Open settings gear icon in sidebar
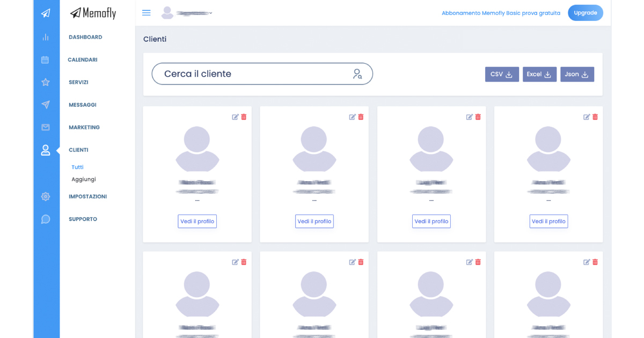The height and width of the screenshot is (338, 644). click(x=46, y=196)
